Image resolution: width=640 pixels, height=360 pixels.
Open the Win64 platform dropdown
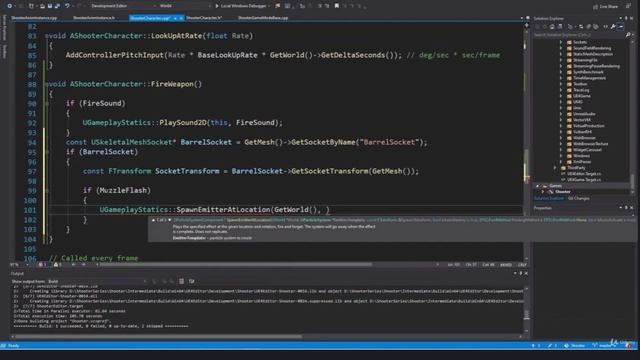184,6
